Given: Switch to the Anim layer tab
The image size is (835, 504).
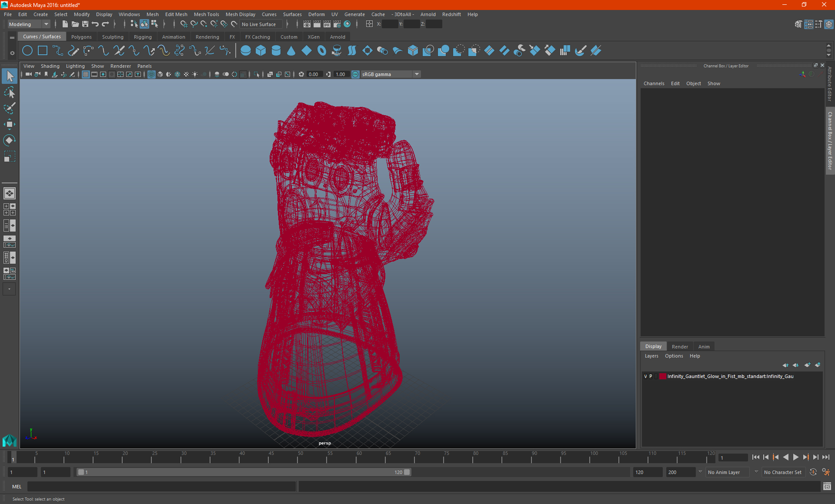Looking at the screenshot, I should tap(704, 347).
